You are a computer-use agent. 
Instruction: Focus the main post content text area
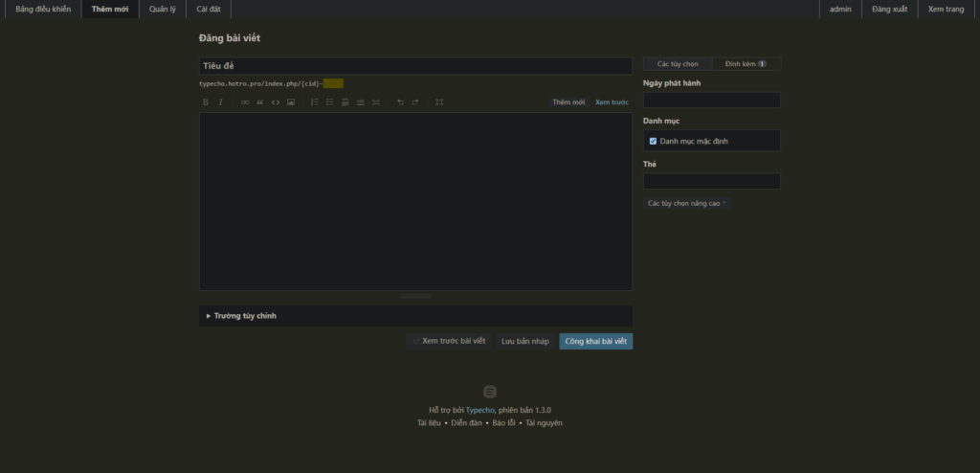point(415,201)
